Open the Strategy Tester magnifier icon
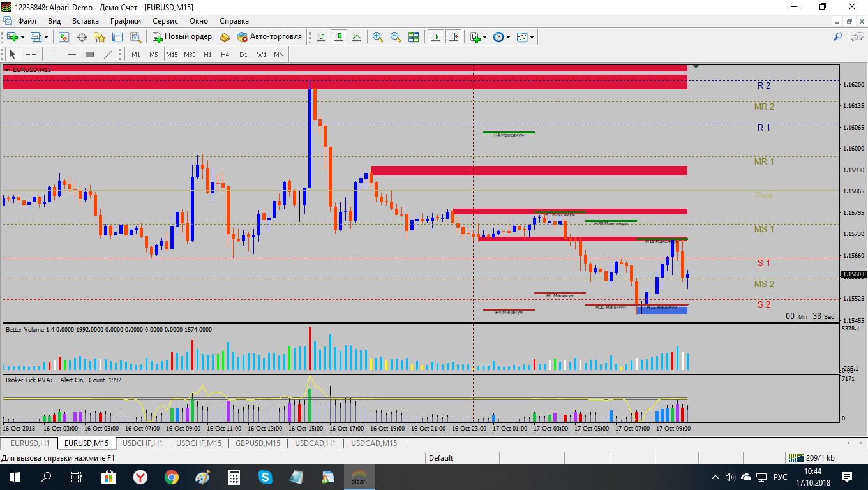Viewport: 868px width, 490px height. click(x=135, y=37)
